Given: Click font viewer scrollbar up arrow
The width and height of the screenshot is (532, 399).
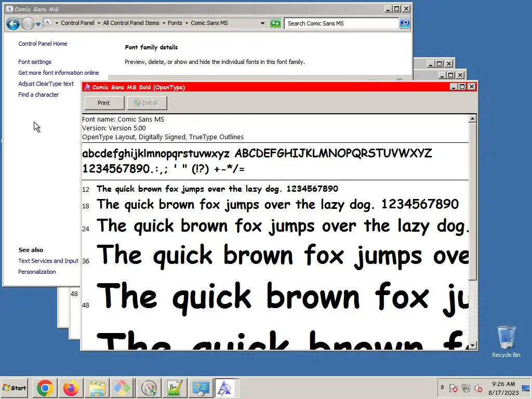Looking at the screenshot, I should 472,119.
